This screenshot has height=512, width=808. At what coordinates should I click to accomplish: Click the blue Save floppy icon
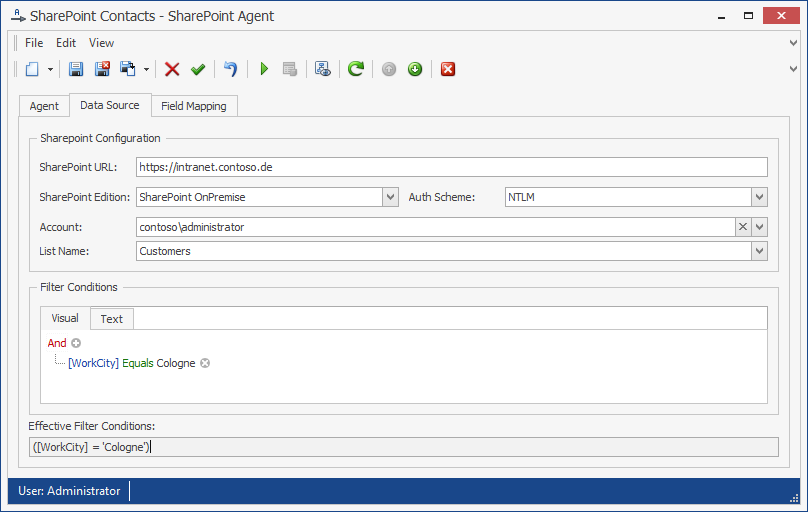coord(76,69)
